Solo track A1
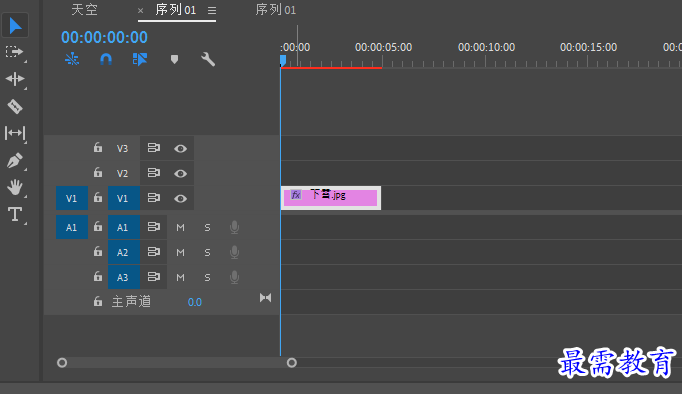Image resolution: width=682 pixels, height=394 pixels. 207,227
